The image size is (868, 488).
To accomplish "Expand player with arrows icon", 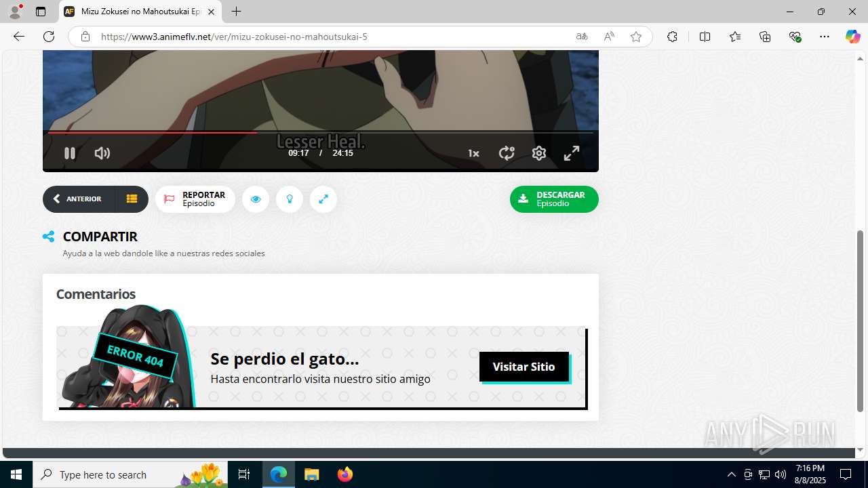I will click(323, 199).
